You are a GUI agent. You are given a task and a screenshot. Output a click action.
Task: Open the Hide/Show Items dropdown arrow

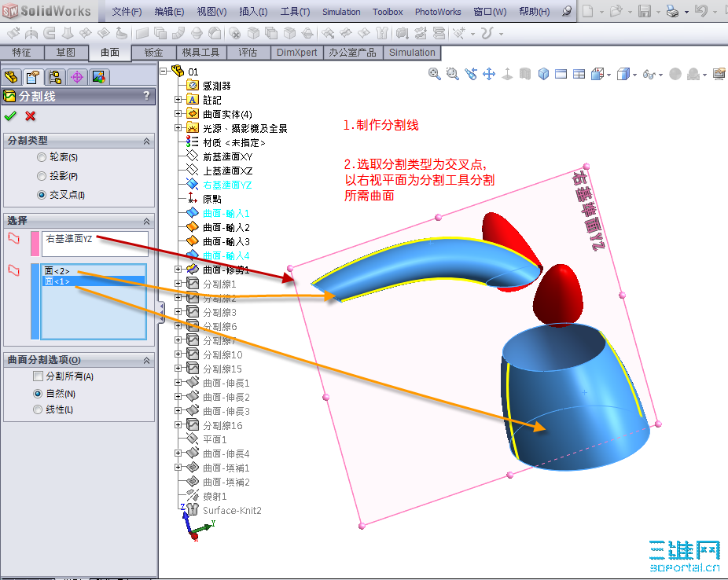pyautogui.click(x=660, y=75)
